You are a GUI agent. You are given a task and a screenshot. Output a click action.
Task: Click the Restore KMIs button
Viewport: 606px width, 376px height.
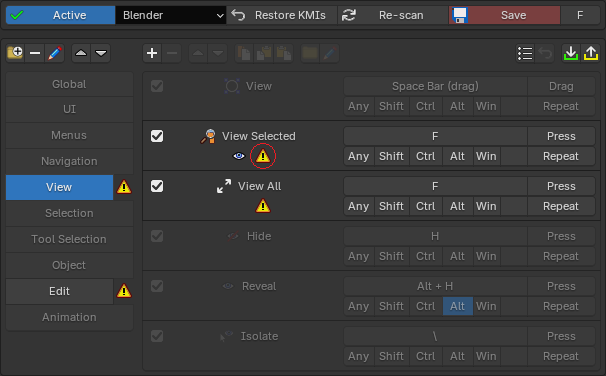pyautogui.click(x=281, y=15)
